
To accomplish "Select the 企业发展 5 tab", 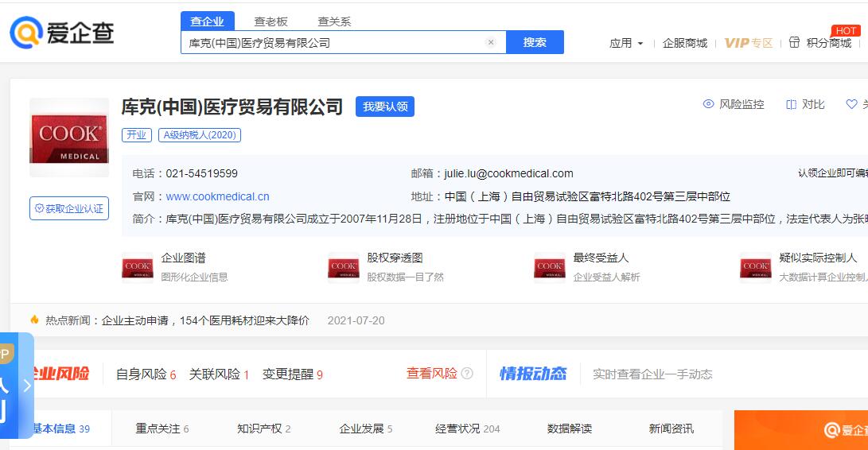I will tap(366, 429).
